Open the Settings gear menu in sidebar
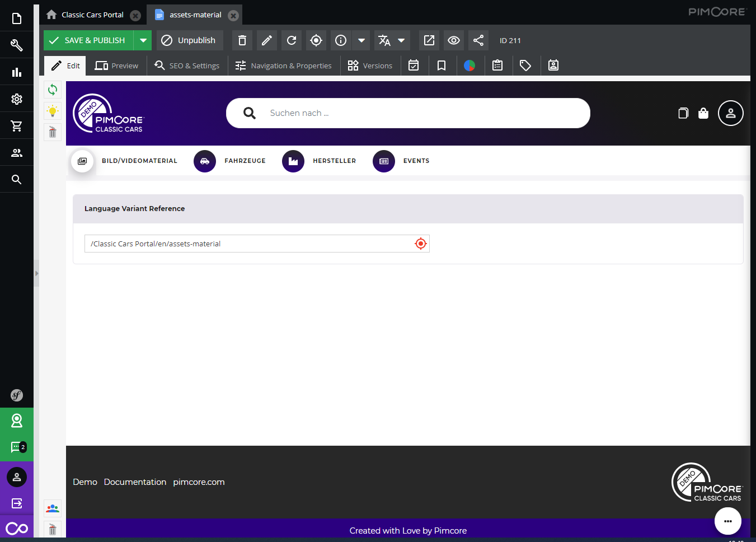 (x=17, y=99)
